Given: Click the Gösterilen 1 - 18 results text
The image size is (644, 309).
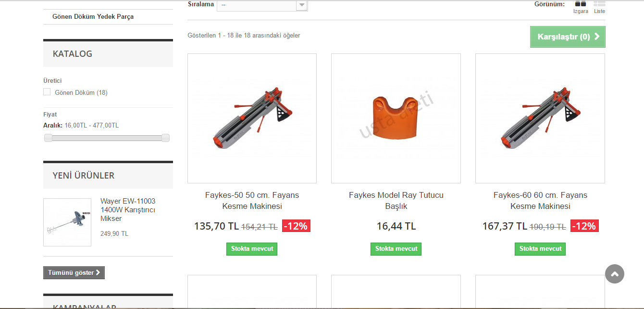Looking at the screenshot, I should [x=244, y=35].
